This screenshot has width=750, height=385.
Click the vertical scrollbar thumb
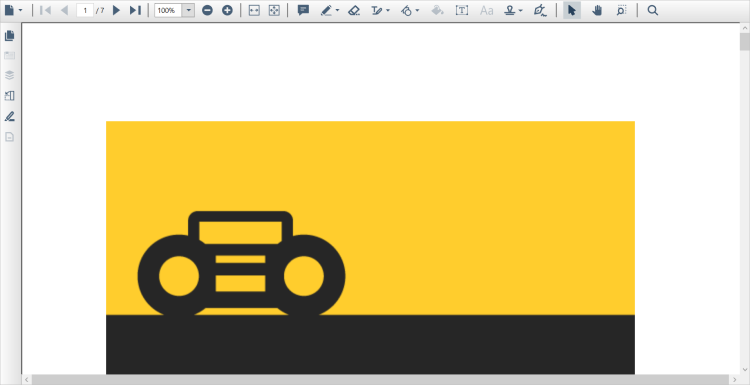(x=745, y=42)
